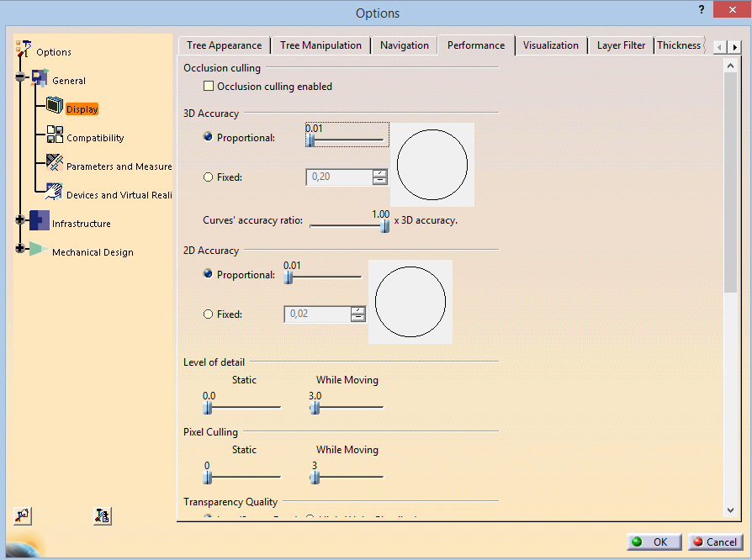Click the General category icon
This screenshot has width=752, height=560.
coord(40,77)
